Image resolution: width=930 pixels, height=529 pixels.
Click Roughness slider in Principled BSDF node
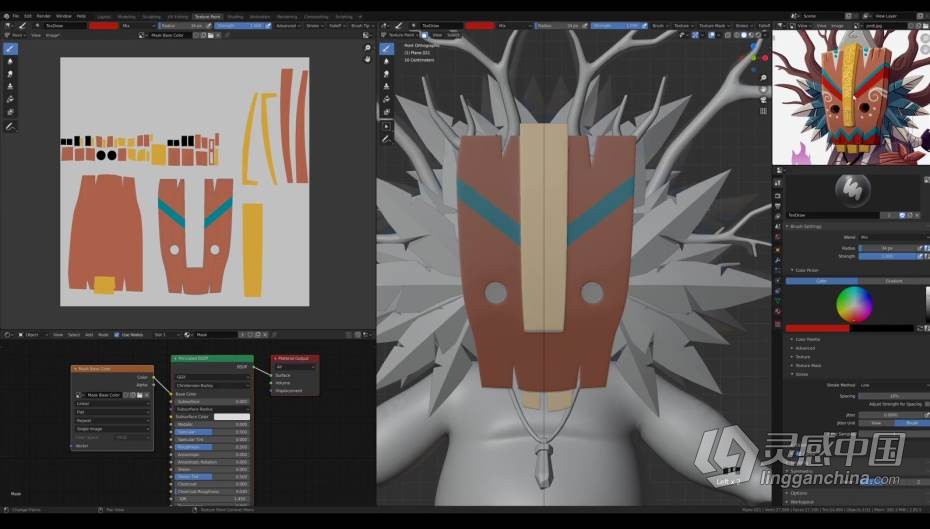point(212,447)
